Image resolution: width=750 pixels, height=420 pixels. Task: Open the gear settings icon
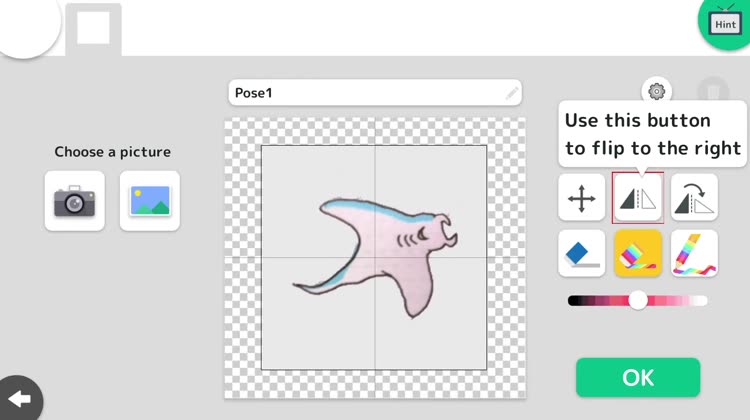[656, 92]
